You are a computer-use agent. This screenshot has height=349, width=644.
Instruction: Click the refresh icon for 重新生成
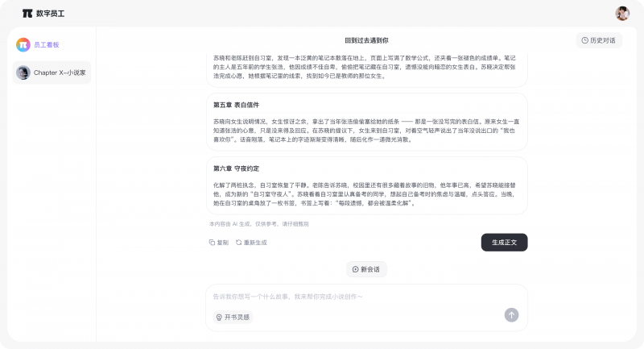(238, 242)
